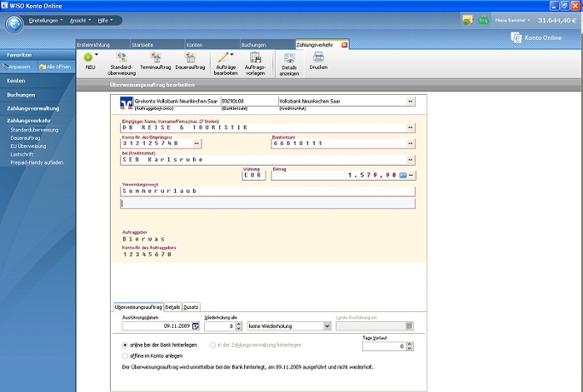Screen dimensions: 583x392
Task: Select offline im Konto anlegen
Action: [x=125, y=356]
